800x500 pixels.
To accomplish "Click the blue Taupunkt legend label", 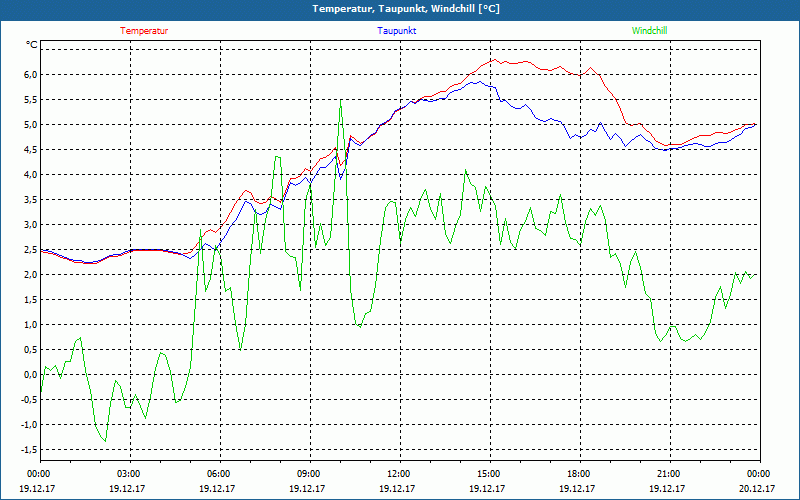I will (x=396, y=31).
